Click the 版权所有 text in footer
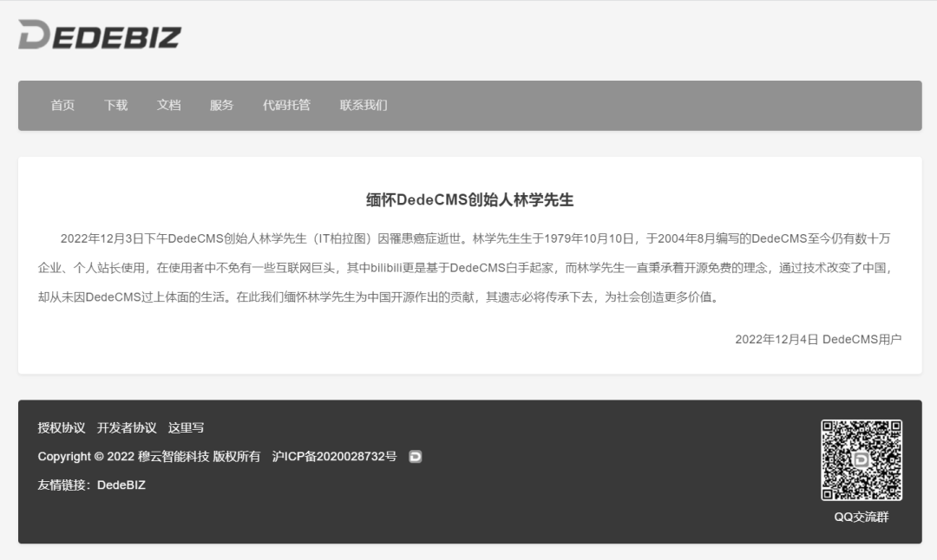Image resolution: width=937 pixels, height=560 pixels. pos(237,456)
